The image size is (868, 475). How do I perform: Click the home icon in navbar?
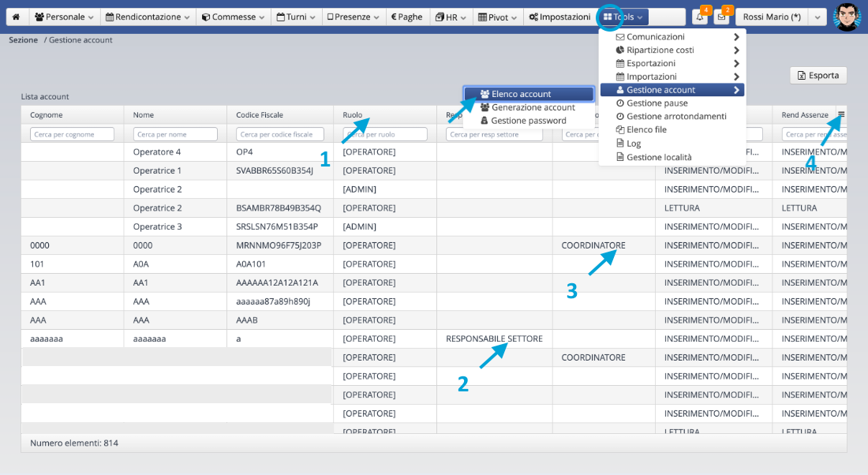16,17
